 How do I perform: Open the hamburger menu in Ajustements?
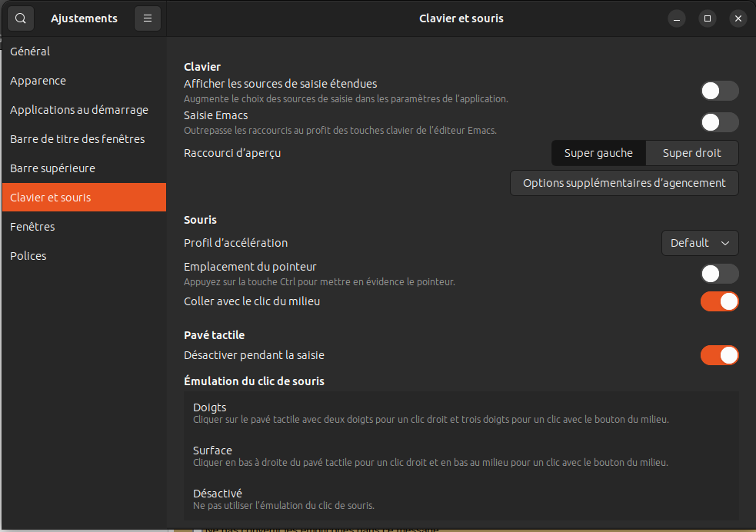pos(147,18)
